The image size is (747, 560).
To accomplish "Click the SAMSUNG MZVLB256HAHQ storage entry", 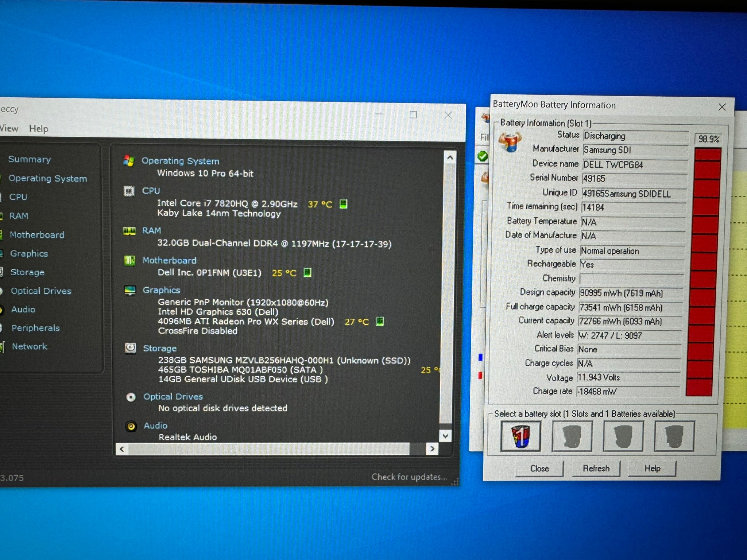I will click(284, 361).
